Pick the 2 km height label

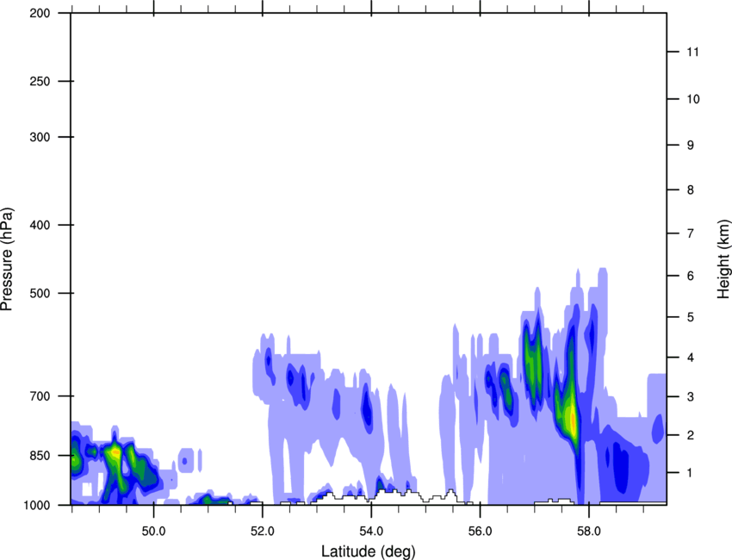[x=691, y=435]
